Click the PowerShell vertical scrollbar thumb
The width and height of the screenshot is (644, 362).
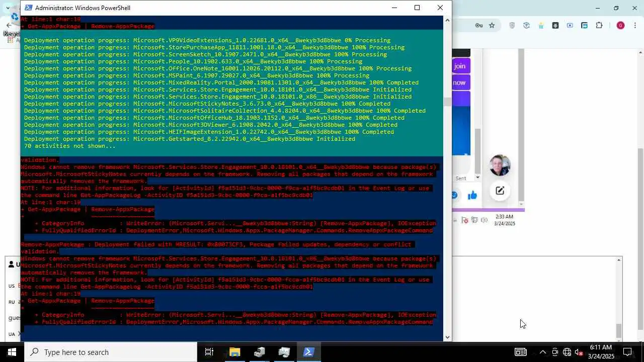447,102
